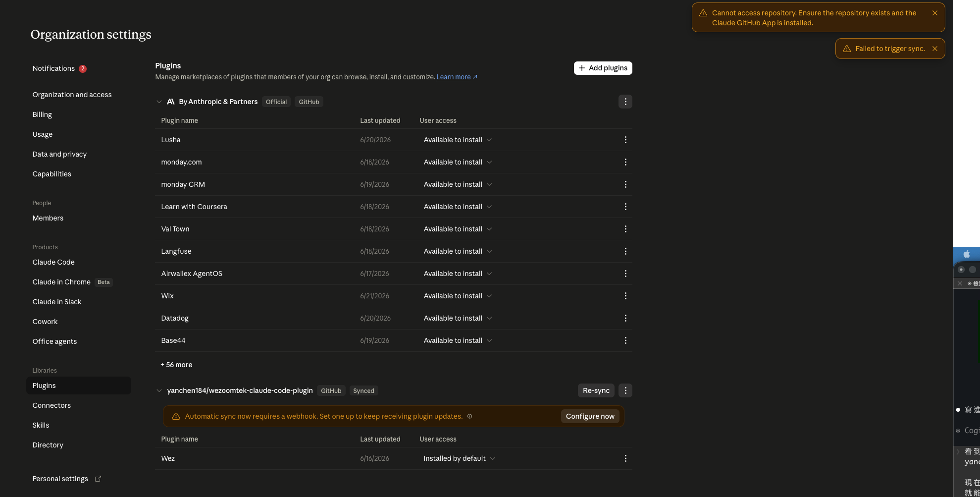Open the options menu for Airwallex AgentOS
This screenshot has height=497, width=980.
coord(625,274)
